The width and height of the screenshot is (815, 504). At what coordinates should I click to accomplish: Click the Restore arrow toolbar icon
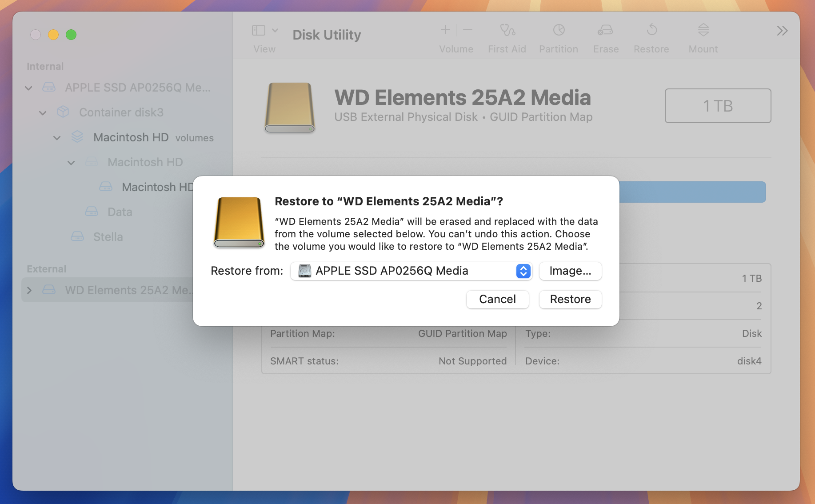tap(651, 30)
